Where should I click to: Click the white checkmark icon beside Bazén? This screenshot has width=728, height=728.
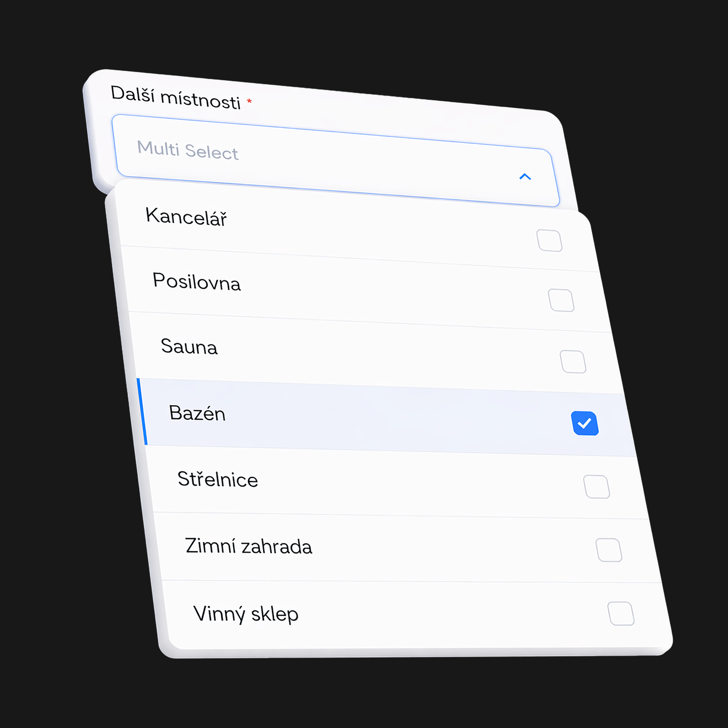coord(584,423)
